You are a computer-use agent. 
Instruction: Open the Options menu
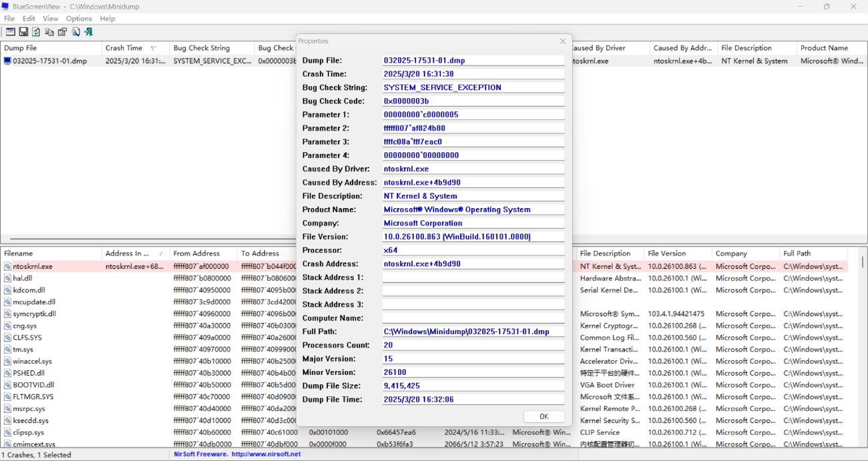click(79, 19)
